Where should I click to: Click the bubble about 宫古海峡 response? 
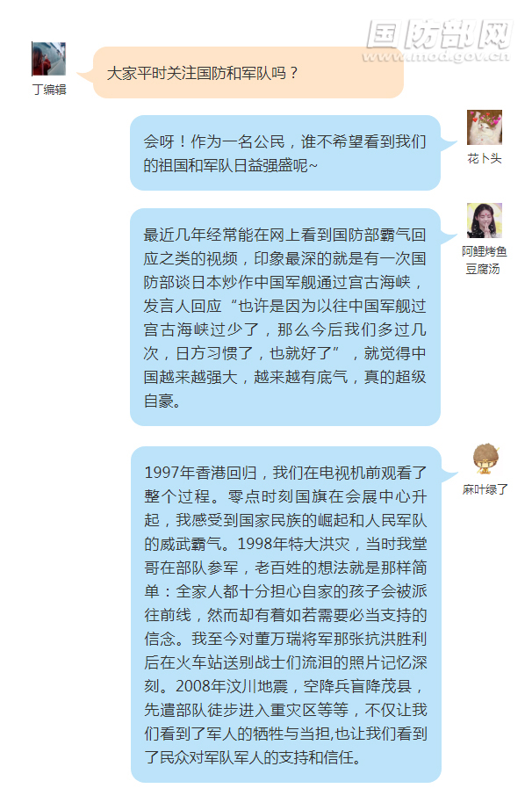tap(284, 317)
